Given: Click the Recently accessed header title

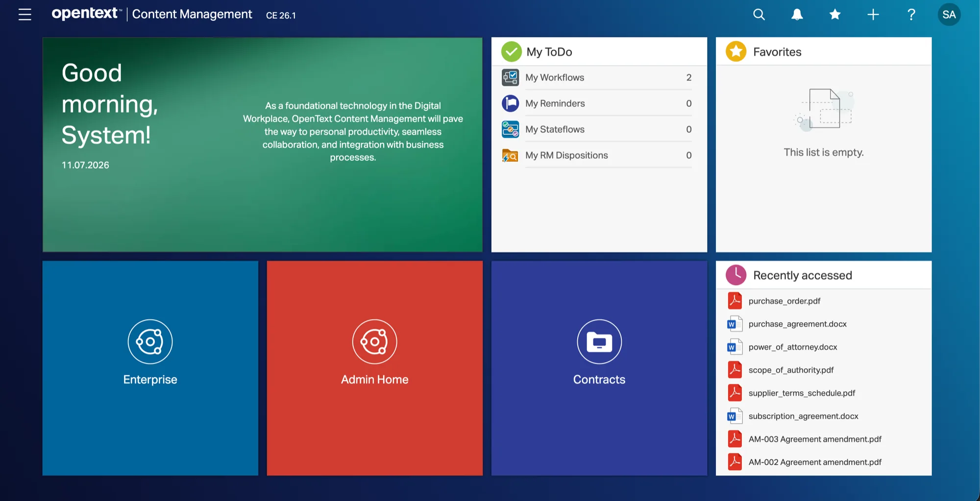Looking at the screenshot, I should click(x=803, y=275).
